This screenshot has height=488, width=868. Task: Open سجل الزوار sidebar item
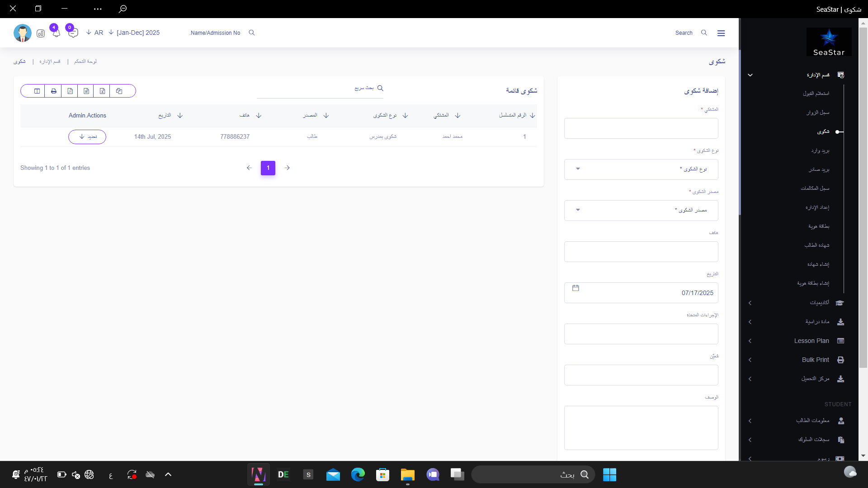818,113
